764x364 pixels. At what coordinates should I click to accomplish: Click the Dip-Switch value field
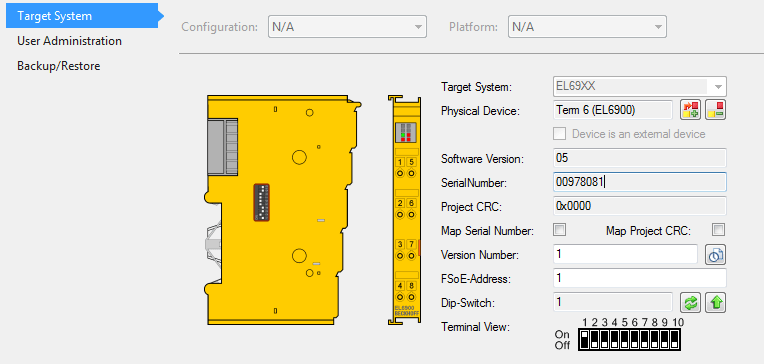tap(613, 303)
